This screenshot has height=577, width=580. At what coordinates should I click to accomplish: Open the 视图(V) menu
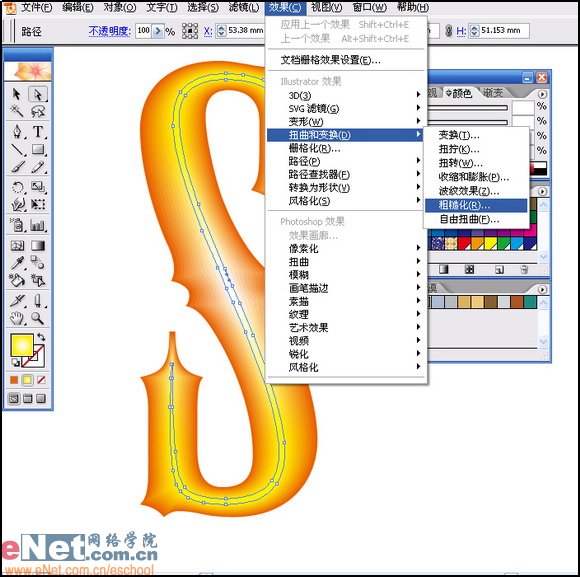tap(327, 7)
